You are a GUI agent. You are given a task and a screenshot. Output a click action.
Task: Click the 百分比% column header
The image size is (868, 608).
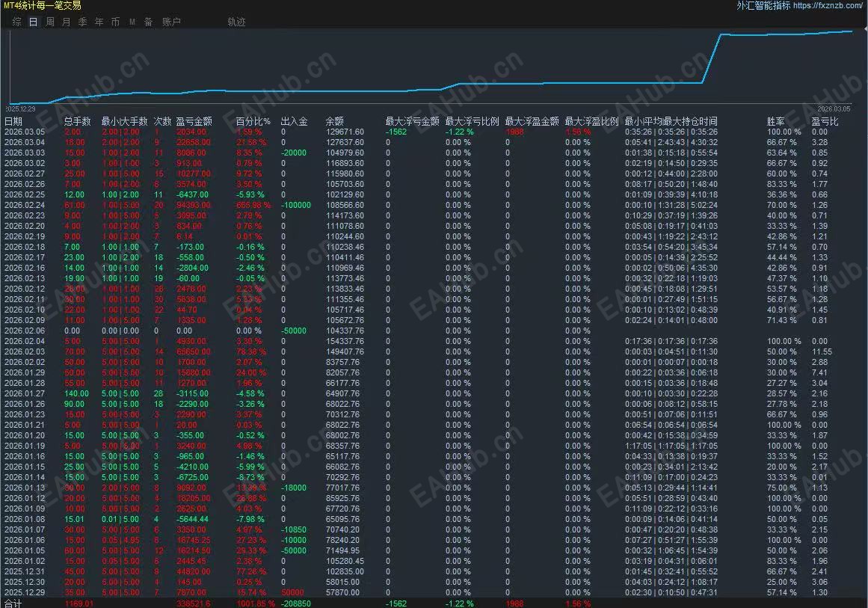click(253, 120)
